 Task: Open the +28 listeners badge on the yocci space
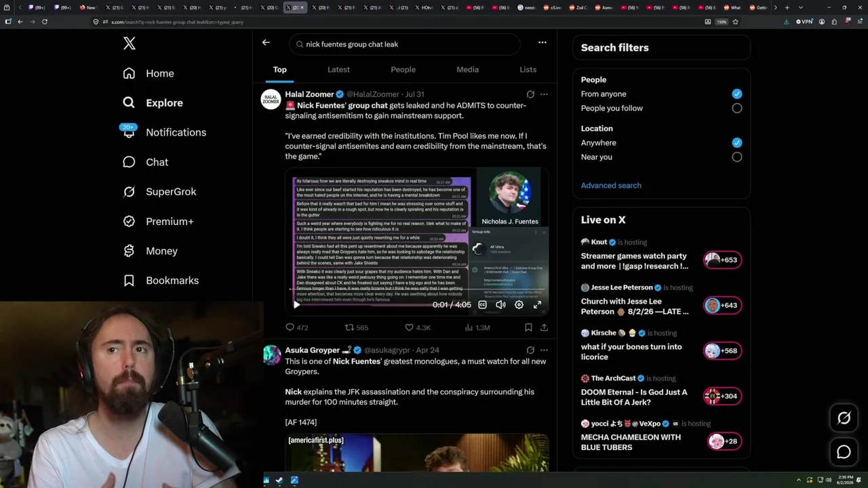(724, 441)
